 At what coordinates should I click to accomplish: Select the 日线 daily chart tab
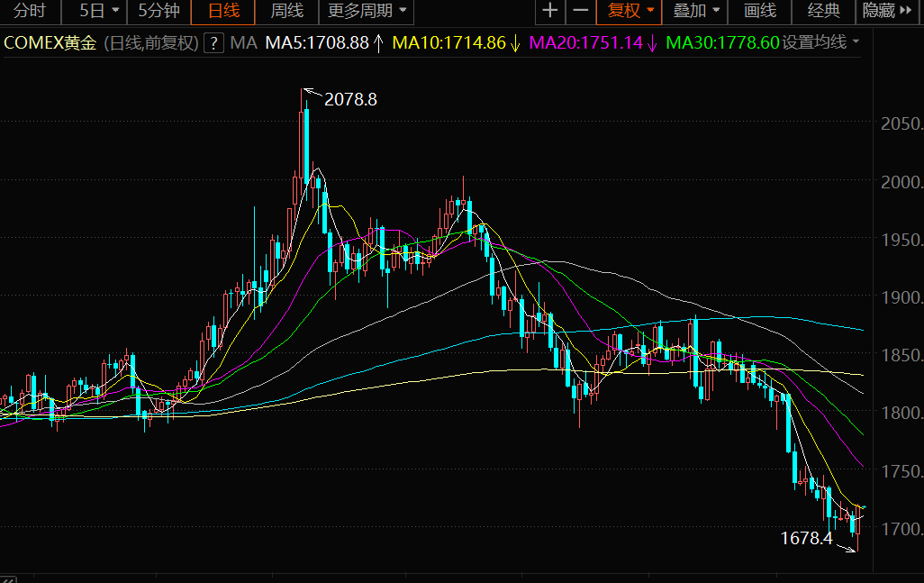(x=223, y=12)
